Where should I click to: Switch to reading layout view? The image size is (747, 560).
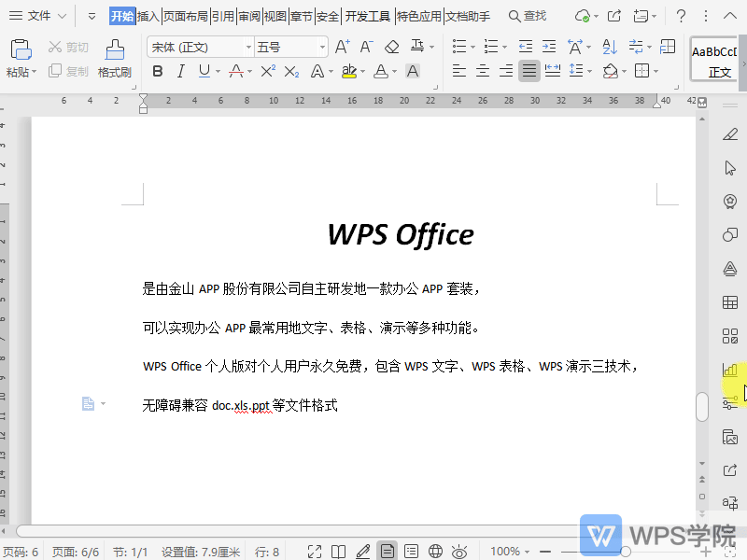tap(338, 552)
